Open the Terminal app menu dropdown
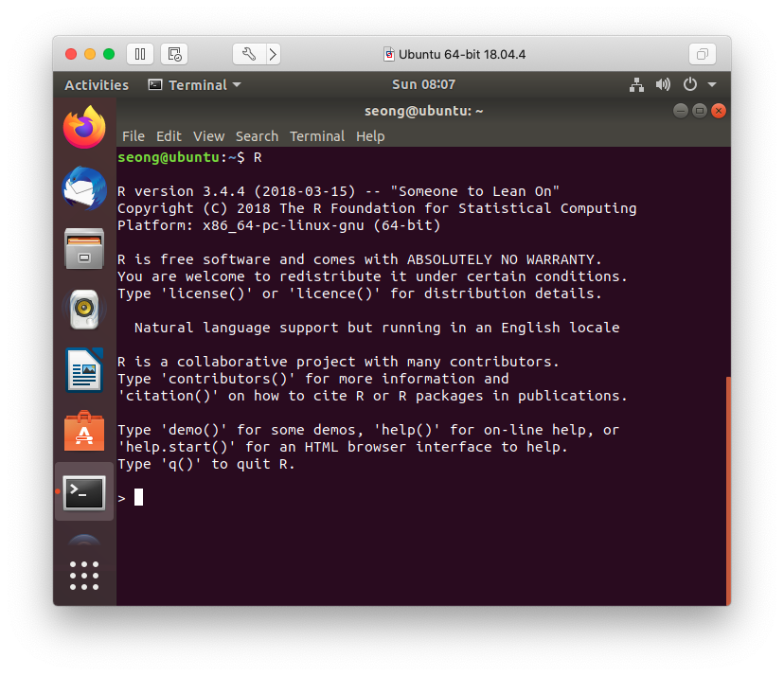This screenshot has width=784, height=676. tap(195, 85)
